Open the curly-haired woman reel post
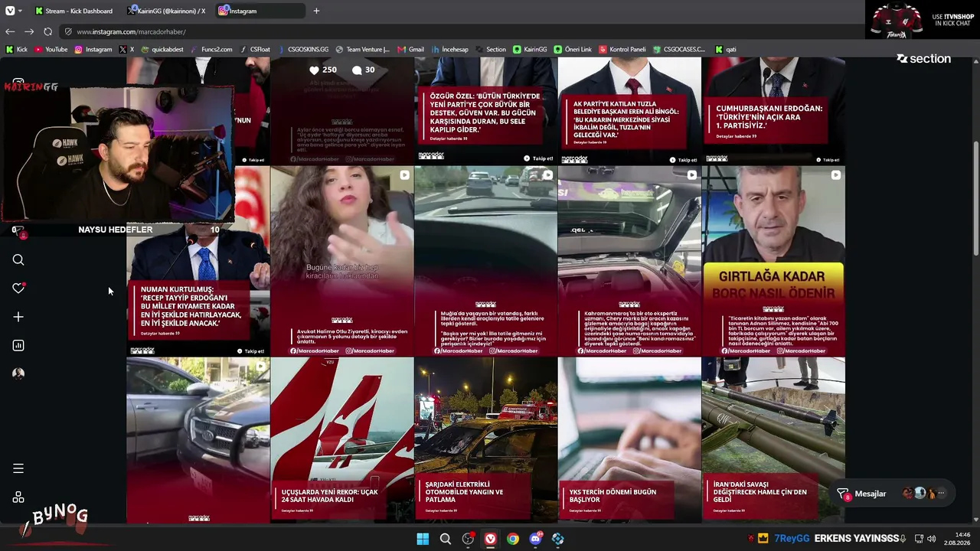The image size is (980, 551). (x=341, y=261)
